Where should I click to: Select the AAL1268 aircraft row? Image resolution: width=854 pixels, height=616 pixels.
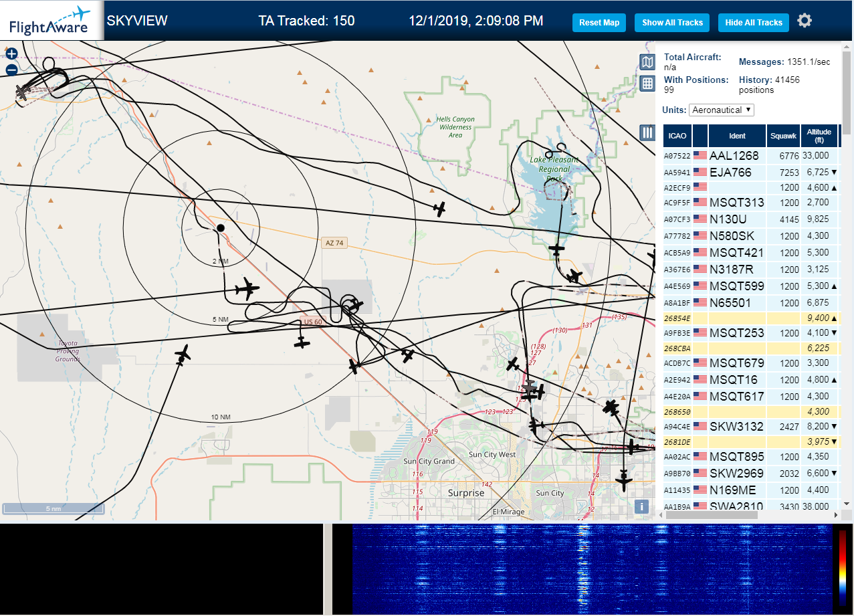[750, 155]
